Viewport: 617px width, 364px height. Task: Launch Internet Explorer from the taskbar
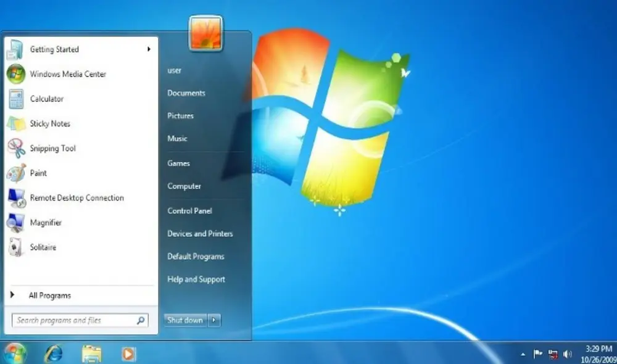pos(54,354)
